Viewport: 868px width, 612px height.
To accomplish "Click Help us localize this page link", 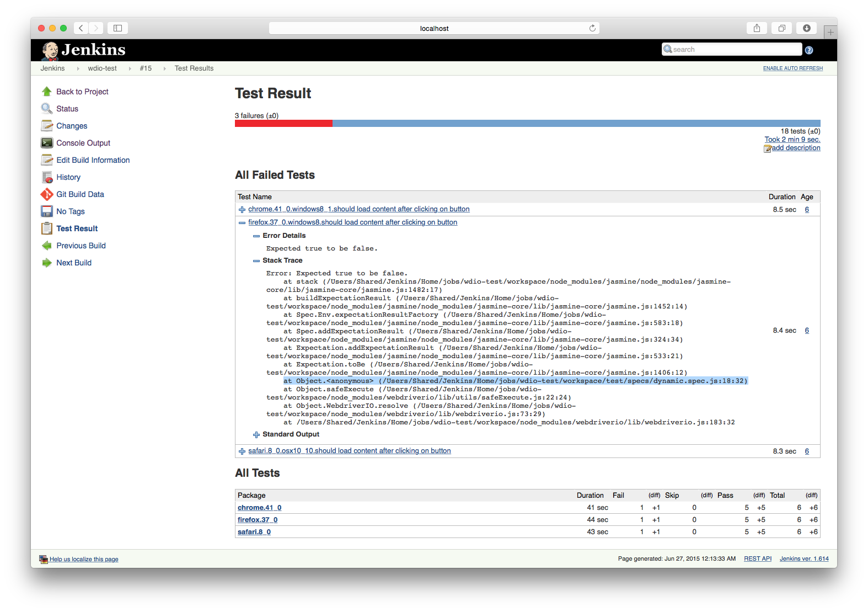I will (84, 560).
